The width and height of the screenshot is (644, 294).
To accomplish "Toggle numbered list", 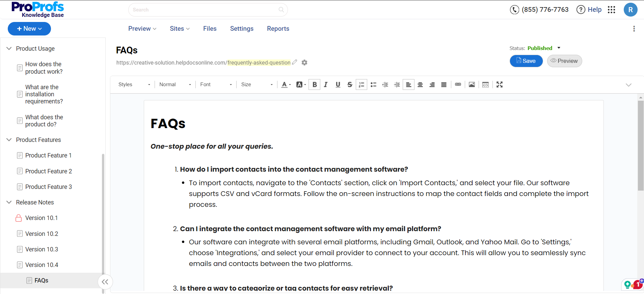I will pos(361,84).
